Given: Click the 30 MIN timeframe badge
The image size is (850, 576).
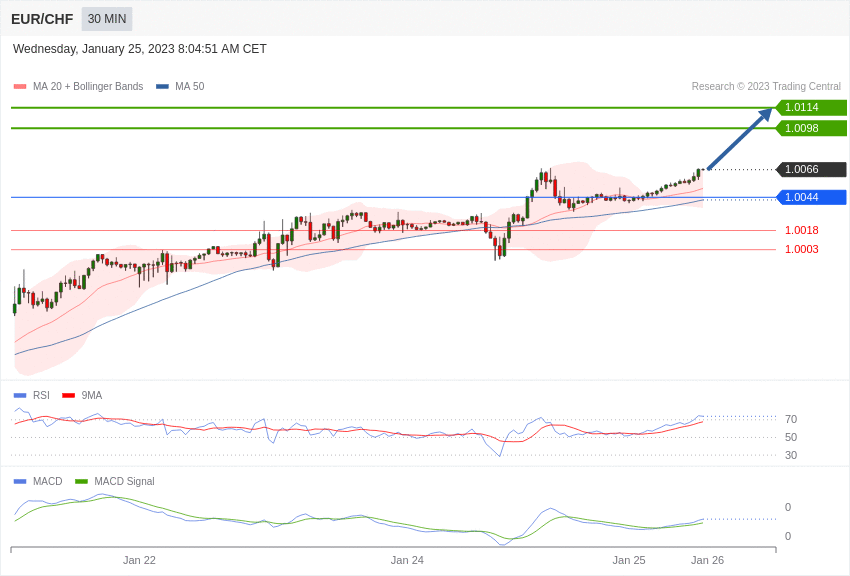Looking at the screenshot, I should pos(106,19).
